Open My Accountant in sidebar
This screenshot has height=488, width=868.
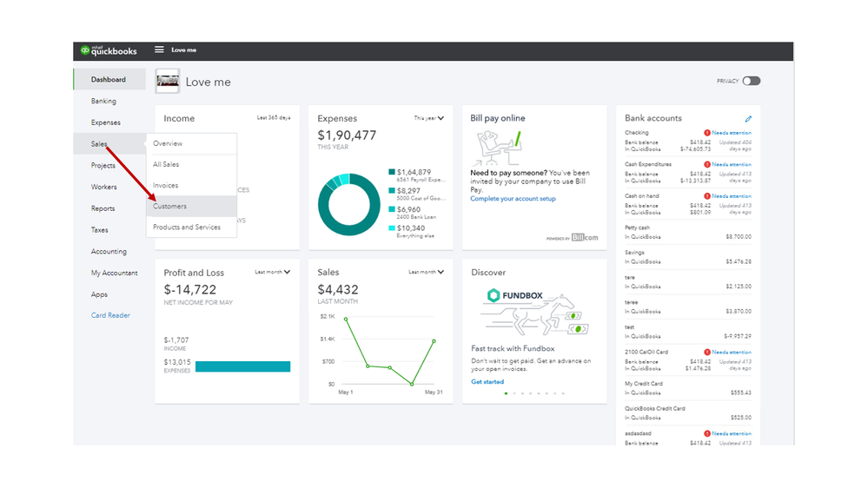coord(114,273)
